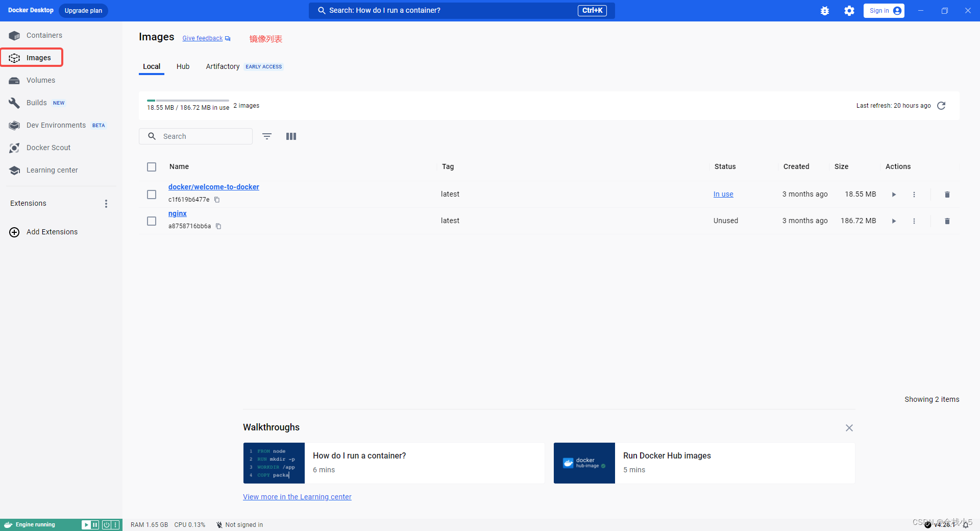Sort by the Name column header

tap(179, 166)
